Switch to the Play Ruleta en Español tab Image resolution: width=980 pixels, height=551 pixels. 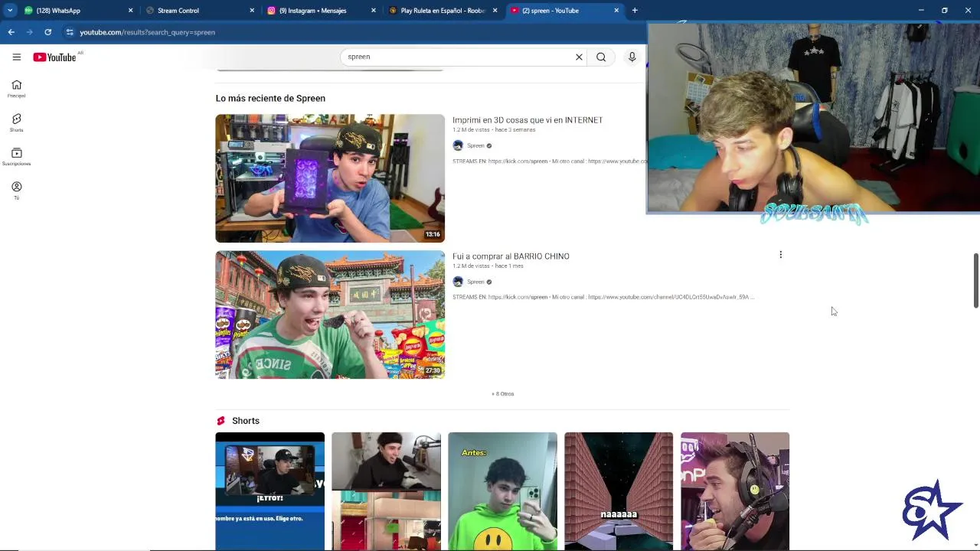click(442, 11)
